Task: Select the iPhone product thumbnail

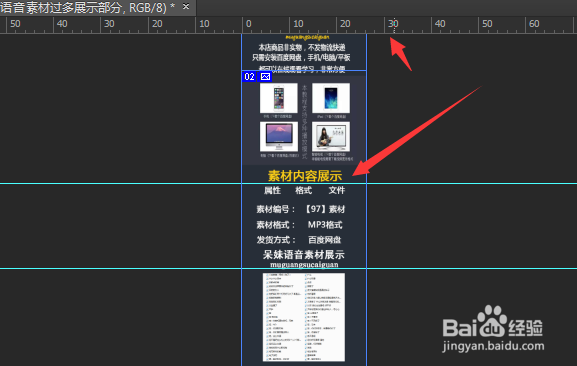Action: [x=279, y=98]
